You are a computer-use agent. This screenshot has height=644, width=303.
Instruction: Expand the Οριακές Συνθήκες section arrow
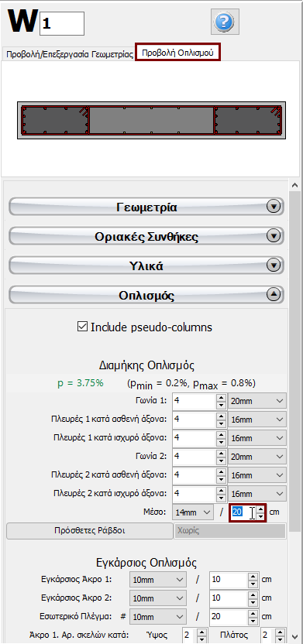click(x=274, y=236)
